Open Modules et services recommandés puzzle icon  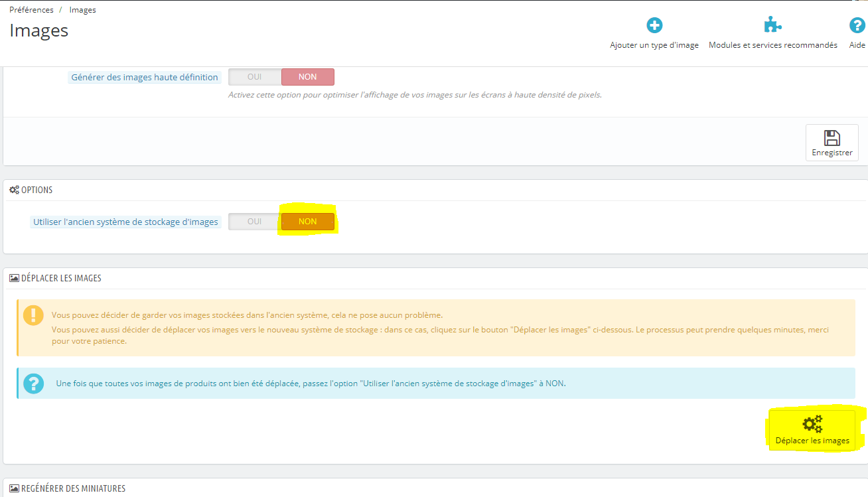(772, 26)
